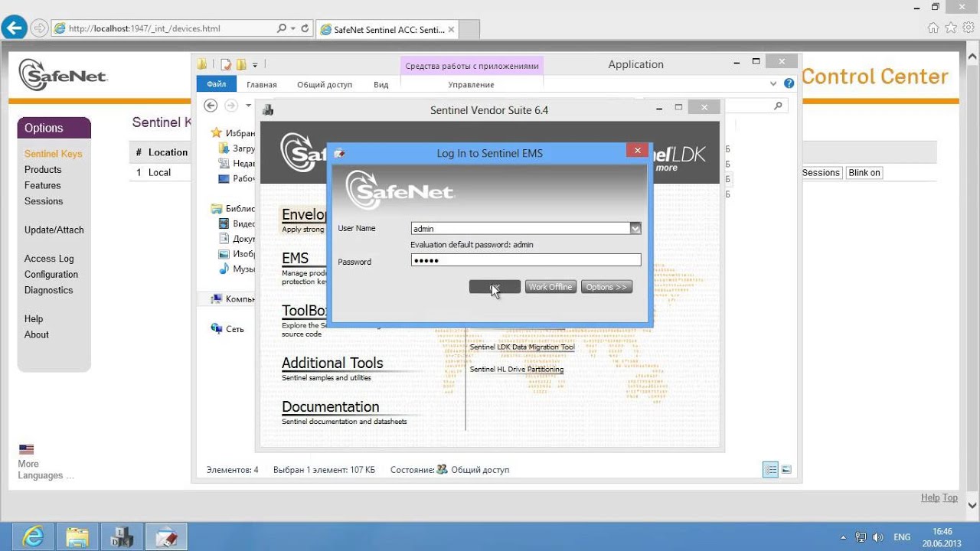Open browser favorites star
Screen dimensions: 980x551
click(951, 28)
